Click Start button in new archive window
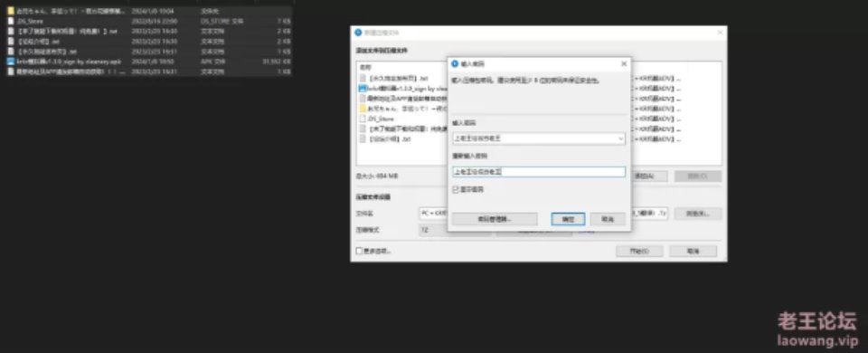 click(x=639, y=251)
